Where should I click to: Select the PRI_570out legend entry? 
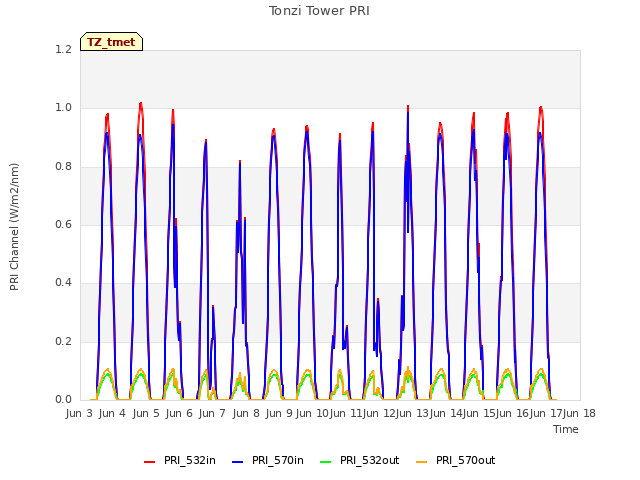click(x=456, y=460)
